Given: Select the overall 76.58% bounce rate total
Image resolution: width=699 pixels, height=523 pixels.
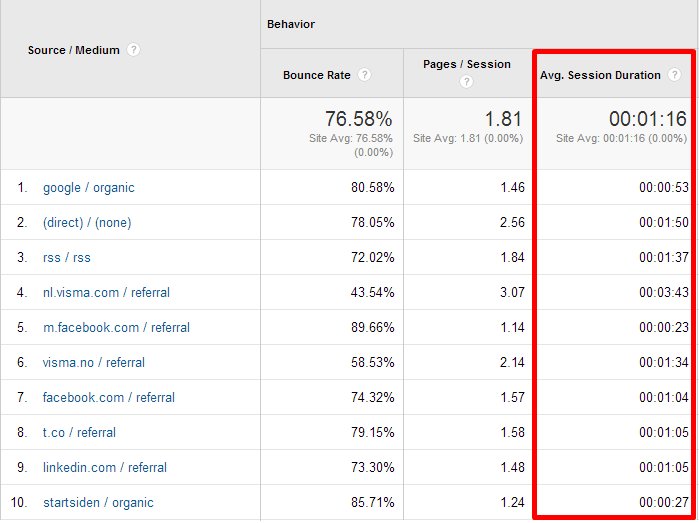Looking at the screenshot, I should [x=358, y=119].
